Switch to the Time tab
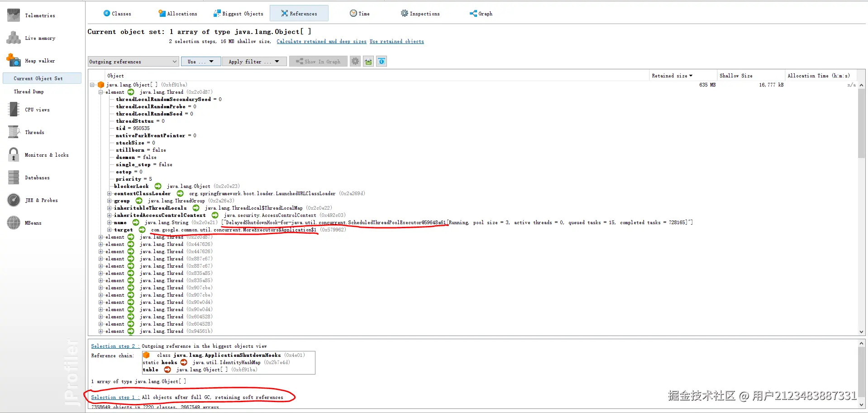Screen dimensions: 868x413 coord(360,14)
